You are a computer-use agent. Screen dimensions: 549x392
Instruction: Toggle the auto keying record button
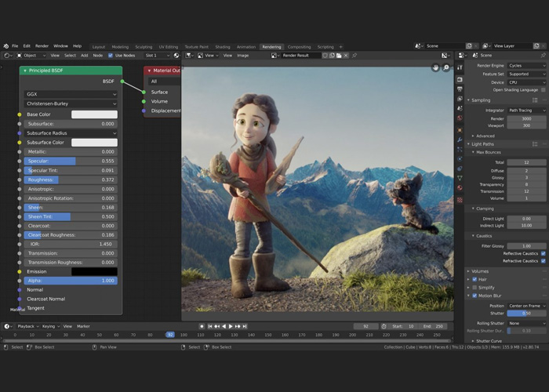pos(202,326)
